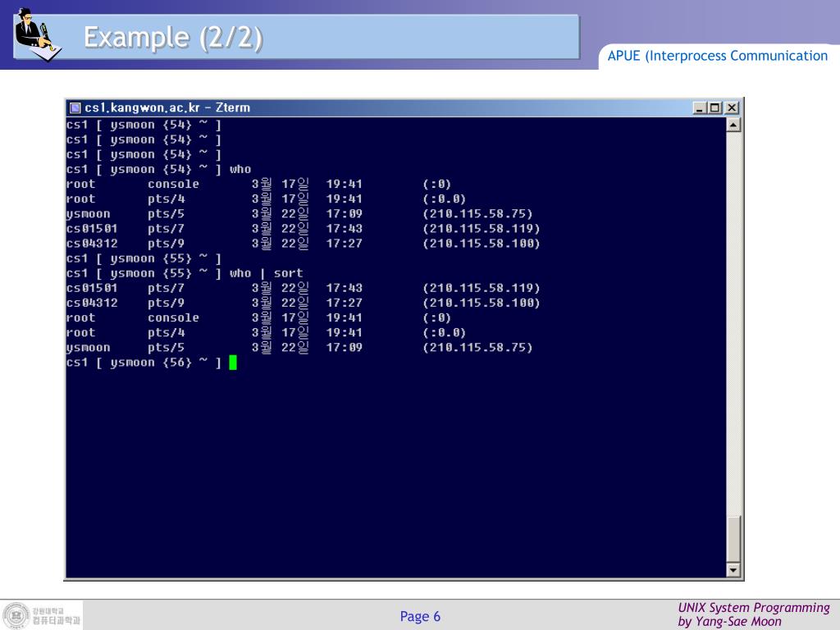This screenshot has width=840, height=630.
Task: Click the terminal scrollbar up arrow
Action: (733, 126)
